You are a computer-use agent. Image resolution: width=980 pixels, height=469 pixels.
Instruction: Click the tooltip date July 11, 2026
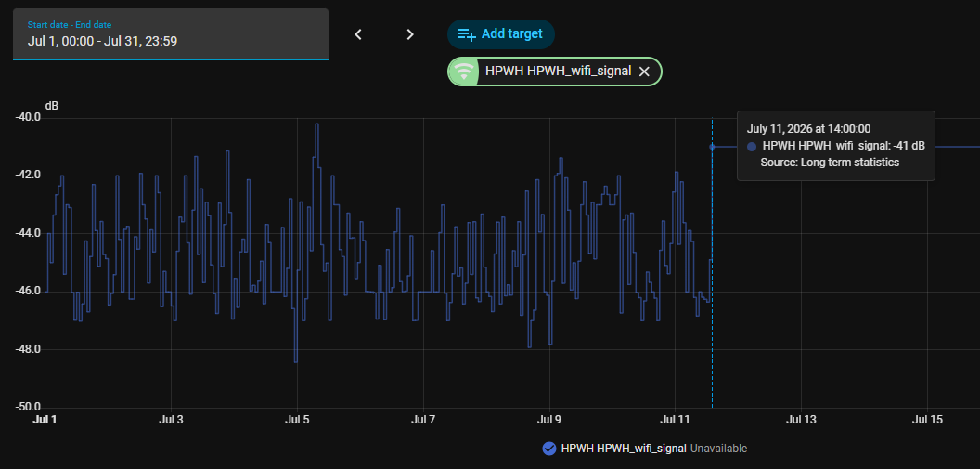coord(808,129)
